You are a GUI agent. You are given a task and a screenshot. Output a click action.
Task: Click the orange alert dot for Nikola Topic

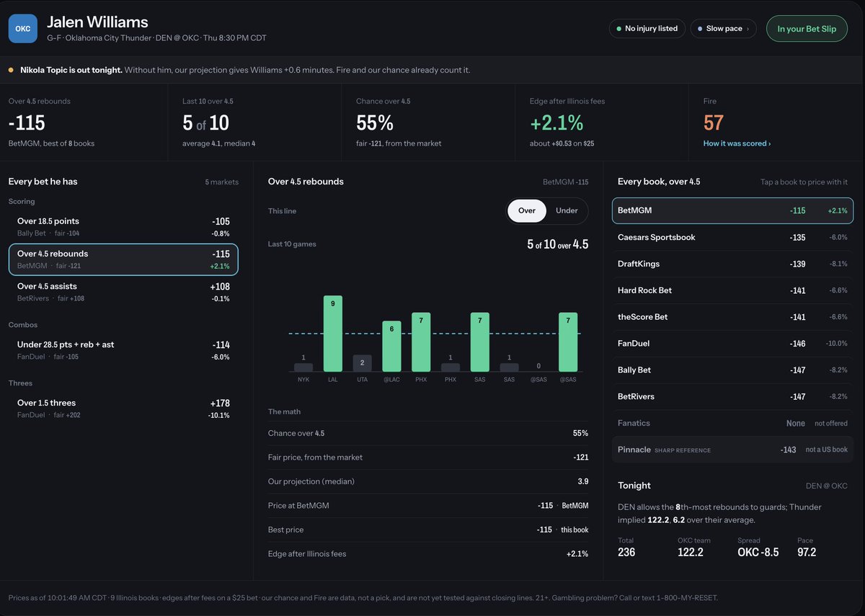[11, 71]
